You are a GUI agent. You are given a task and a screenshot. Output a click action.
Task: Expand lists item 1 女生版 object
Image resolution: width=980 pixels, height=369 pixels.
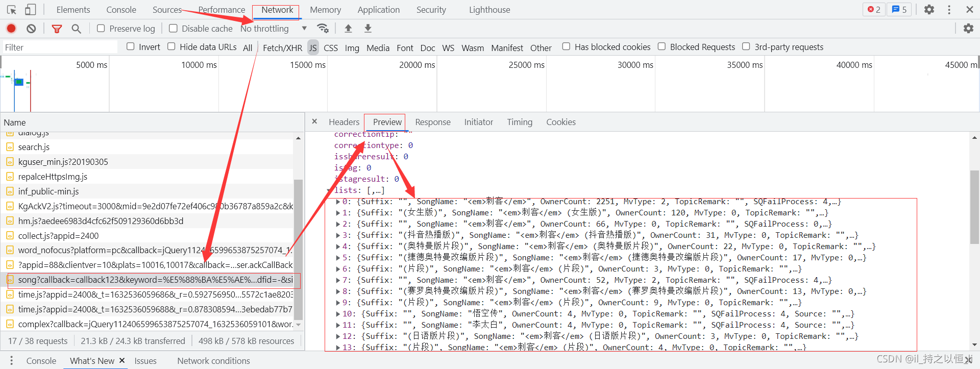click(338, 213)
